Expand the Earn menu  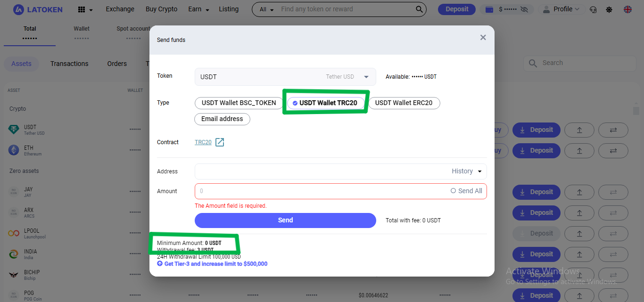point(198,9)
